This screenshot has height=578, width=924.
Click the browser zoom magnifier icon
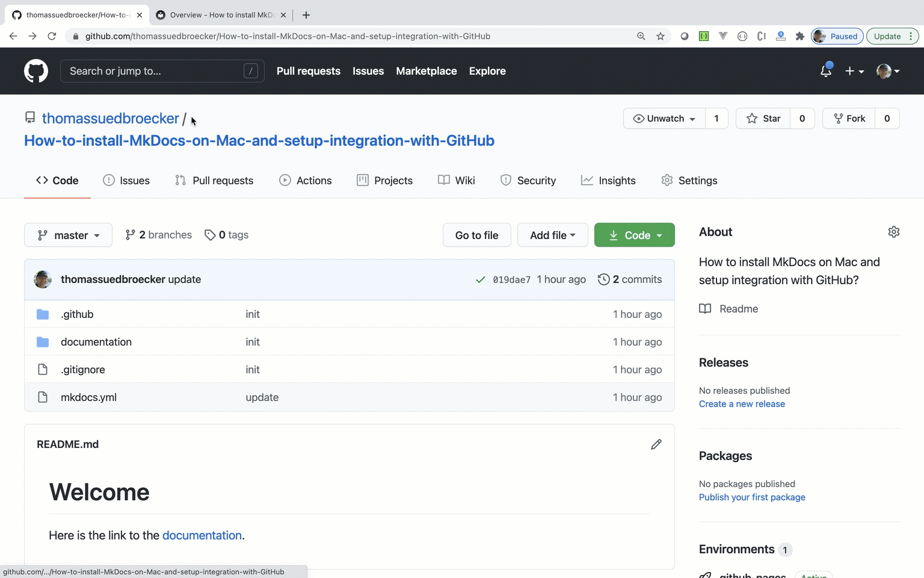coord(641,36)
